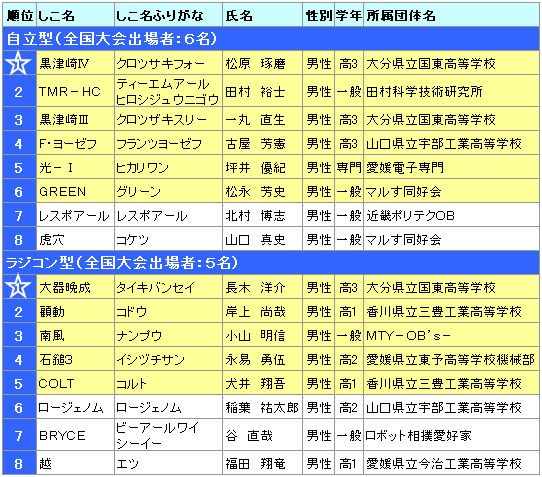Click the name 長木 洋介
542x477 pixels.
[x=255, y=288]
